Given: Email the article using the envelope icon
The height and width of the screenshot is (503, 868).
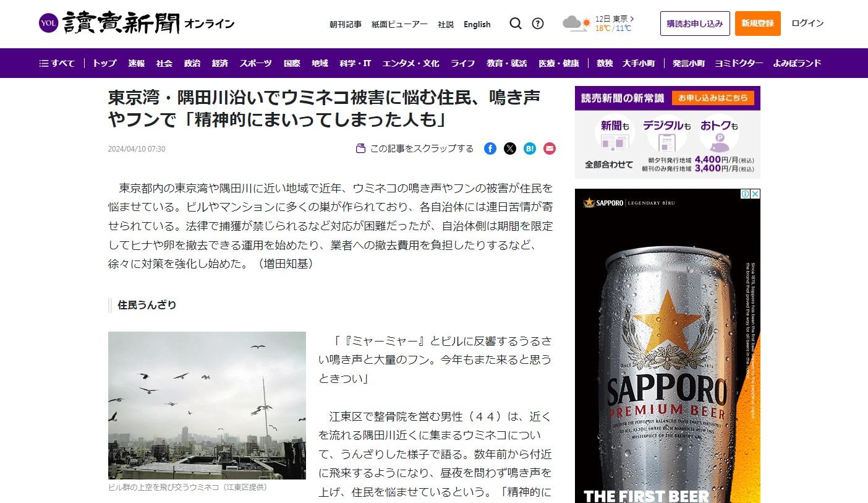Looking at the screenshot, I should tap(549, 148).
